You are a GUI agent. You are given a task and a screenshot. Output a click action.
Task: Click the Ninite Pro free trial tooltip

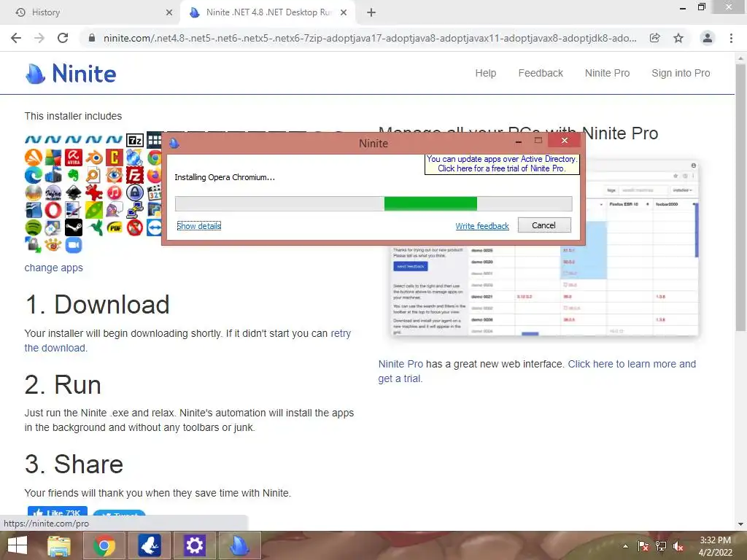(x=502, y=164)
